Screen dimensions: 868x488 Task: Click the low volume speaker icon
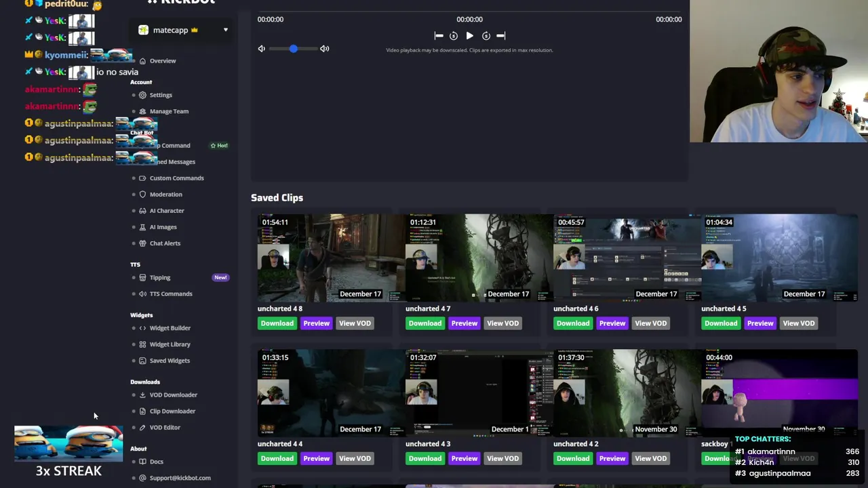[x=261, y=49]
